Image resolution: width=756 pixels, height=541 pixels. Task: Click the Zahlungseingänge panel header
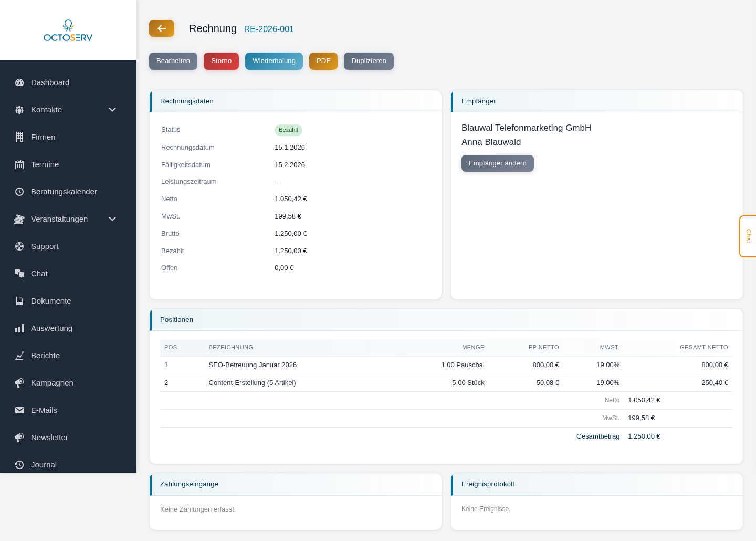(x=296, y=484)
